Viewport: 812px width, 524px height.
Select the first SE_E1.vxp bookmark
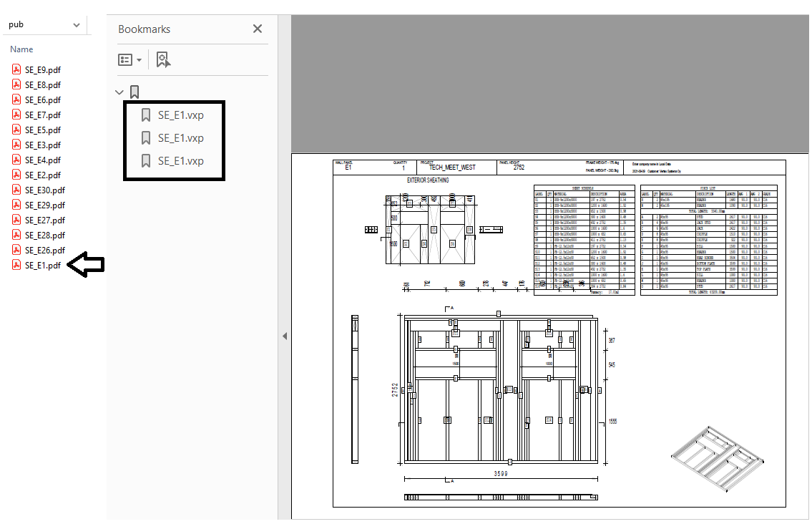180,115
